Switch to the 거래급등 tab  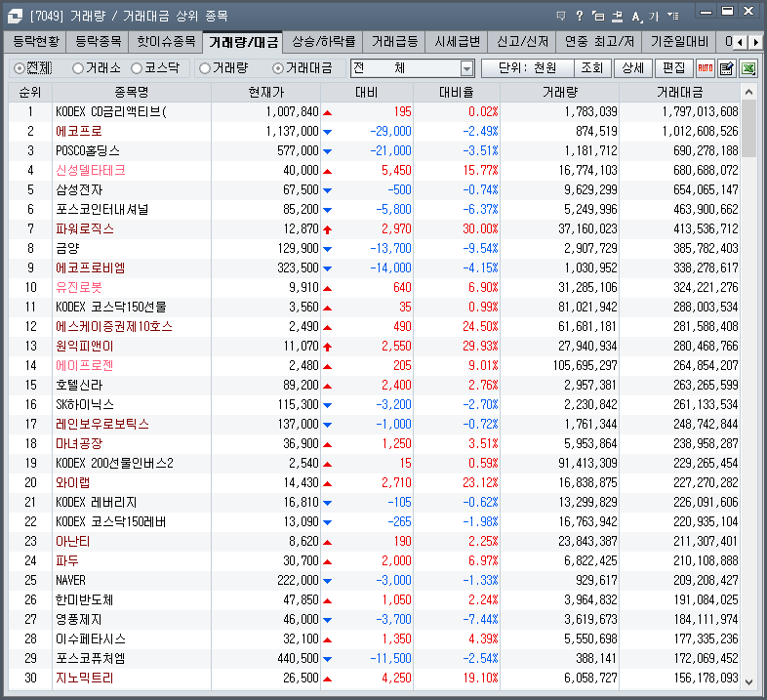pos(394,42)
